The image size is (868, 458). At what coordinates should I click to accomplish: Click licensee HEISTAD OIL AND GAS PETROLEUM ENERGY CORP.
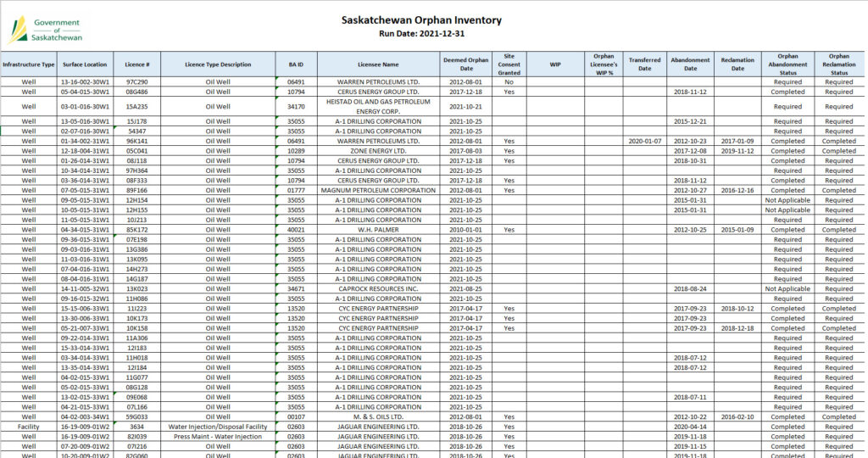(x=378, y=106)
